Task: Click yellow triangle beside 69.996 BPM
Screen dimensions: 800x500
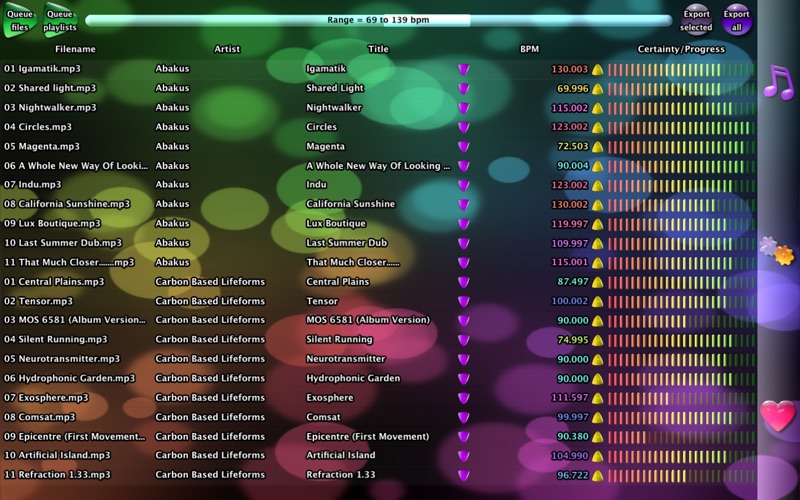Action: [x=597, y=89]
